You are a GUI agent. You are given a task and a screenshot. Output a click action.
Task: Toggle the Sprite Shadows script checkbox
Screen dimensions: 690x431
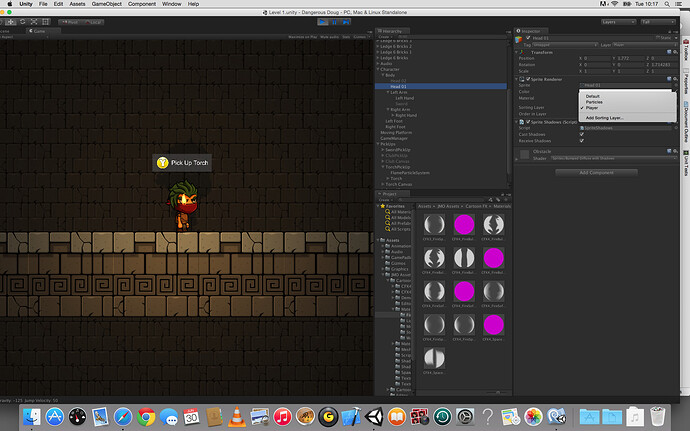(528, 122)
